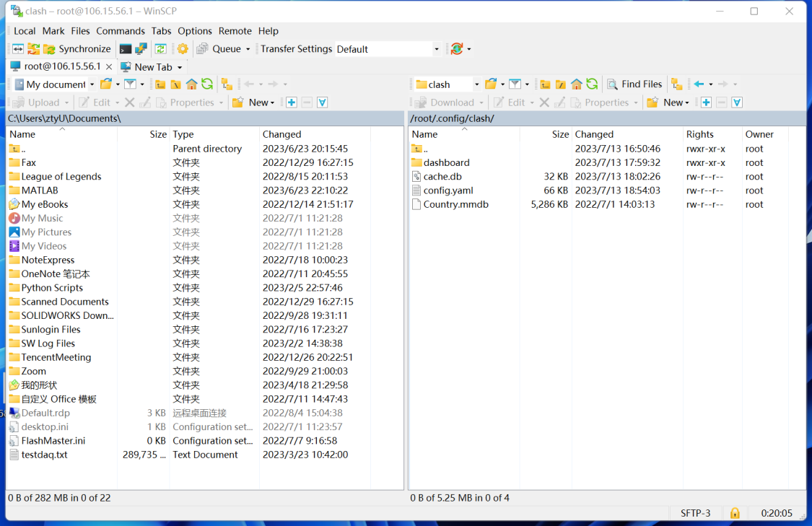Click the remote panel filter icon
Image resolution: width=812 pixels, height=526 pixels.
pos(515,84)
